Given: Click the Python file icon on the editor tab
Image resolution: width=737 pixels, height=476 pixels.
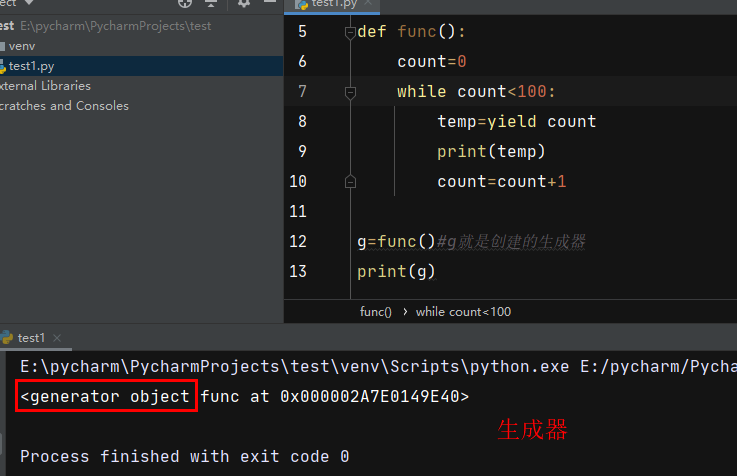Looking at the screenshot, I should click(x=303, y=5).
